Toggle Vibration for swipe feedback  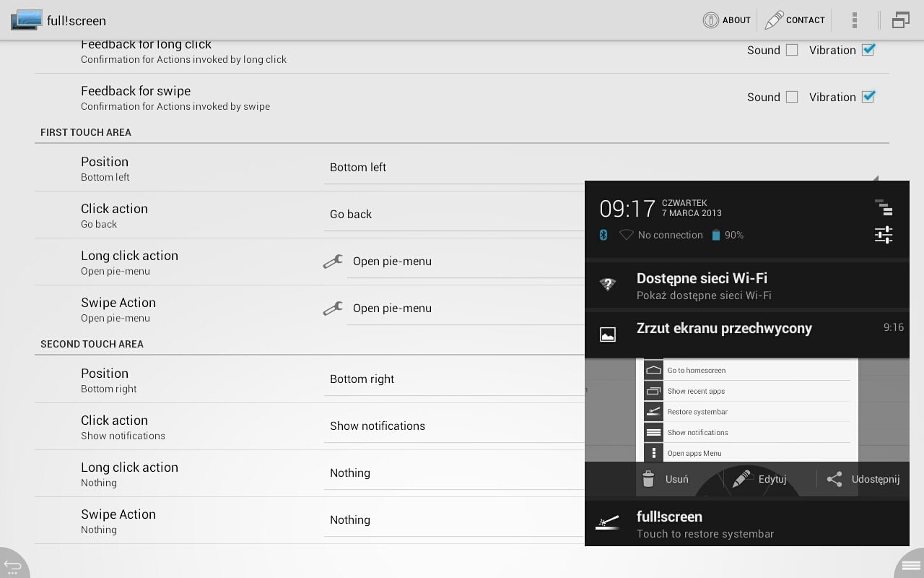point(868,97)
